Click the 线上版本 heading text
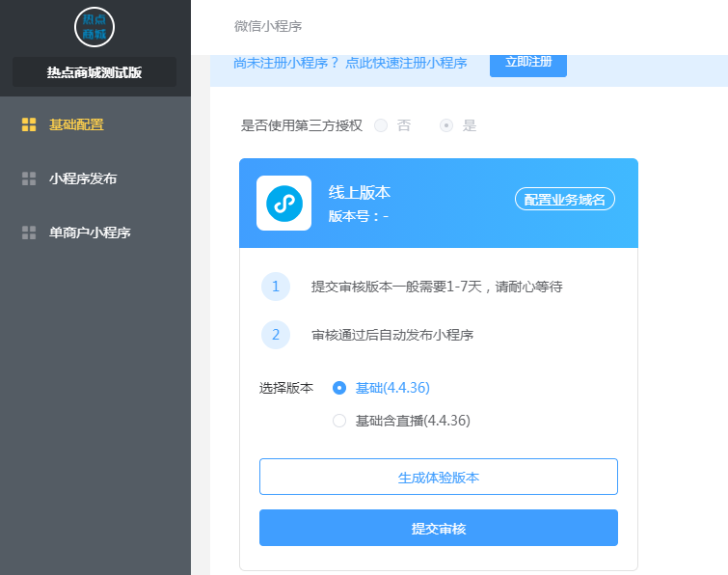 click(360, 192)
